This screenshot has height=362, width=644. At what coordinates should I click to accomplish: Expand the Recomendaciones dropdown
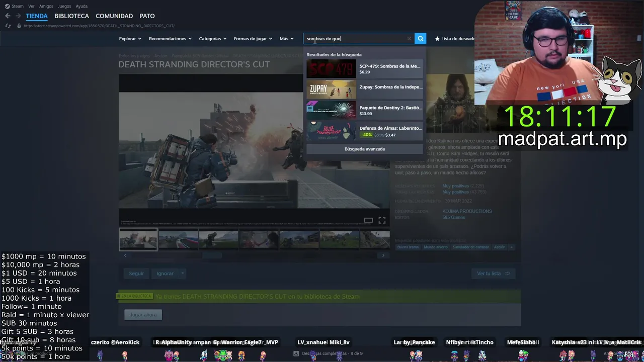170,39
